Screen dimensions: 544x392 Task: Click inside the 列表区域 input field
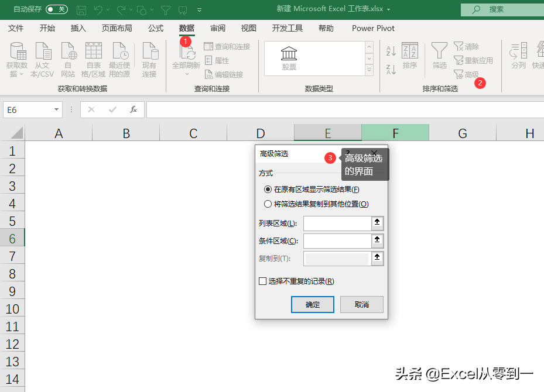coord(337,223)
